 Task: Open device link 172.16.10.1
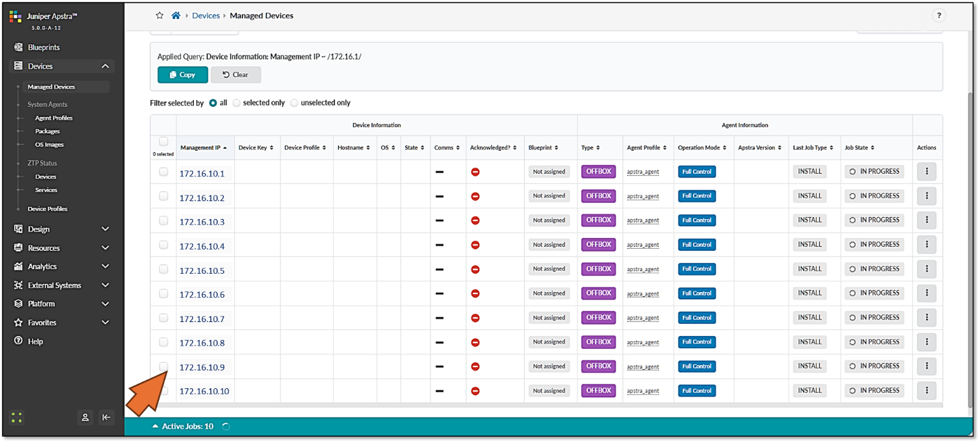click(202, 173)
